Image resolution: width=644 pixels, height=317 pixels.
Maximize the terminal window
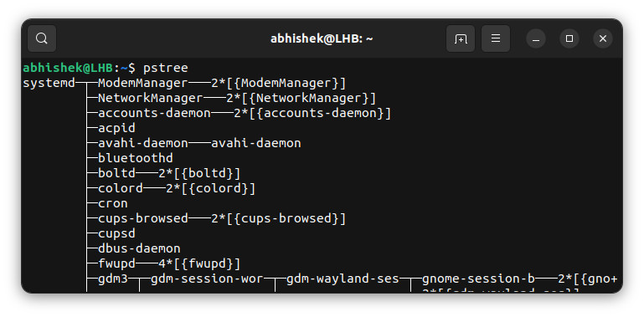pos(569,38)
